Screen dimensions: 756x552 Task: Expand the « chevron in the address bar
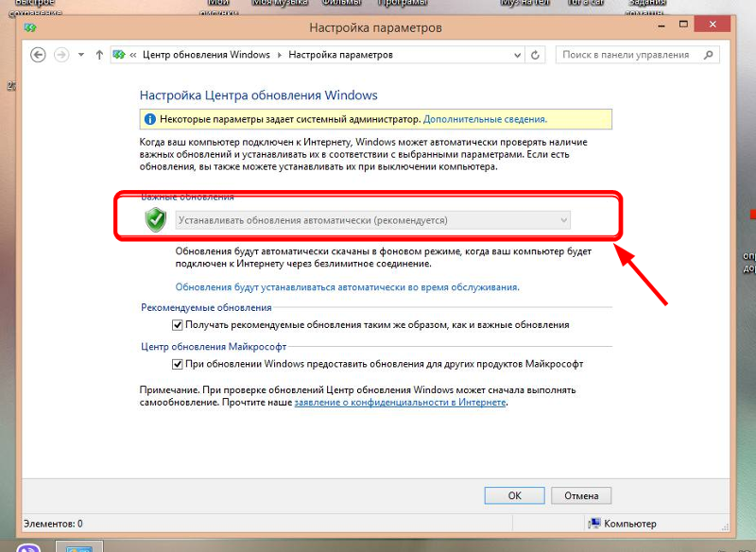click(133, 55)
